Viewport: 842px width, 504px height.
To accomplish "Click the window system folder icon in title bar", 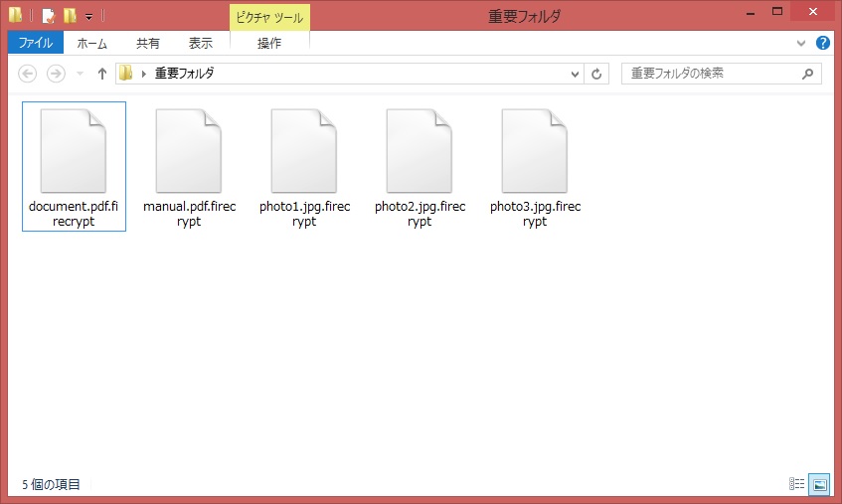I will (x=16, y=16).
